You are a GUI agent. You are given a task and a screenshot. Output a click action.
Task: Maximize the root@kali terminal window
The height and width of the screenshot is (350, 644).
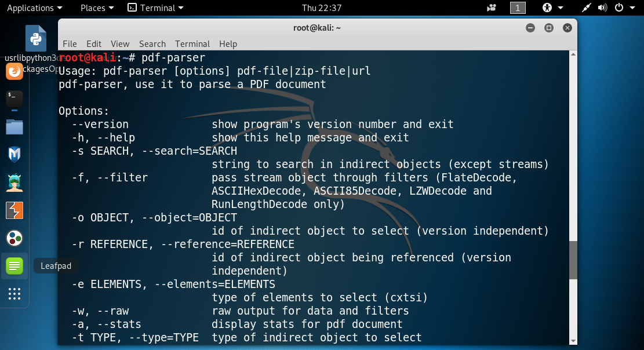tap(549, 28)
